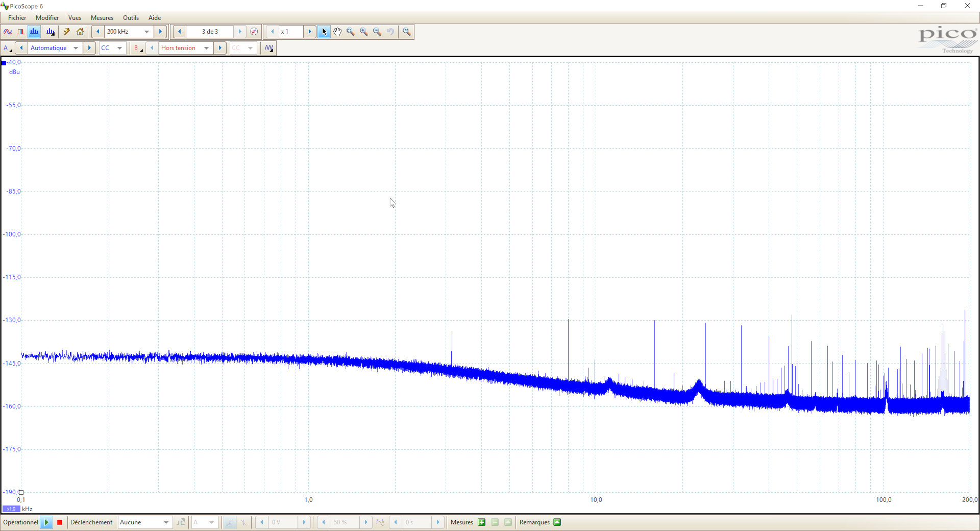The height and width of the screenshot is (531, 980).
Task: Go to next buffer waveform arrow
Action: [240, 32]
